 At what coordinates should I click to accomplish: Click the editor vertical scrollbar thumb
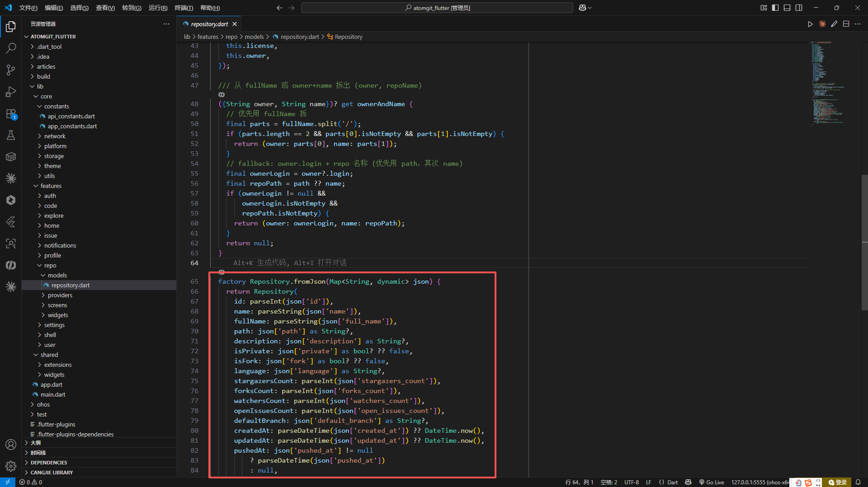coord(864,242)
